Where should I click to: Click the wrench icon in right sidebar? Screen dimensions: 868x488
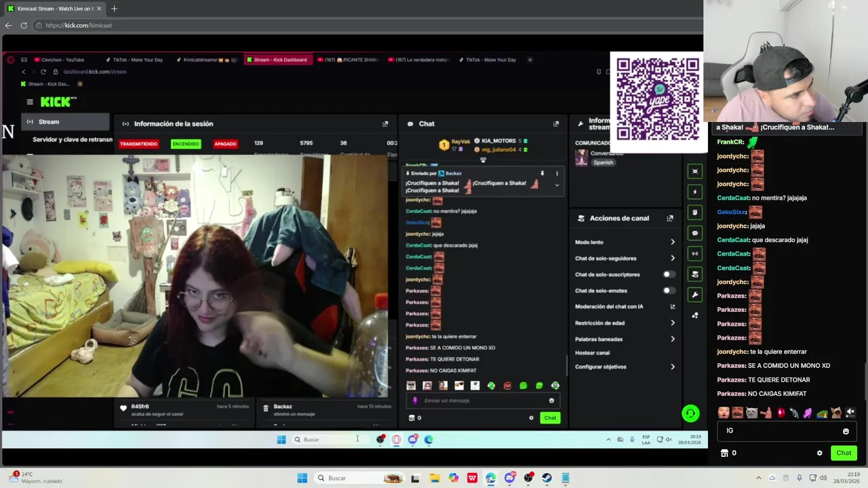click(695, 295)
